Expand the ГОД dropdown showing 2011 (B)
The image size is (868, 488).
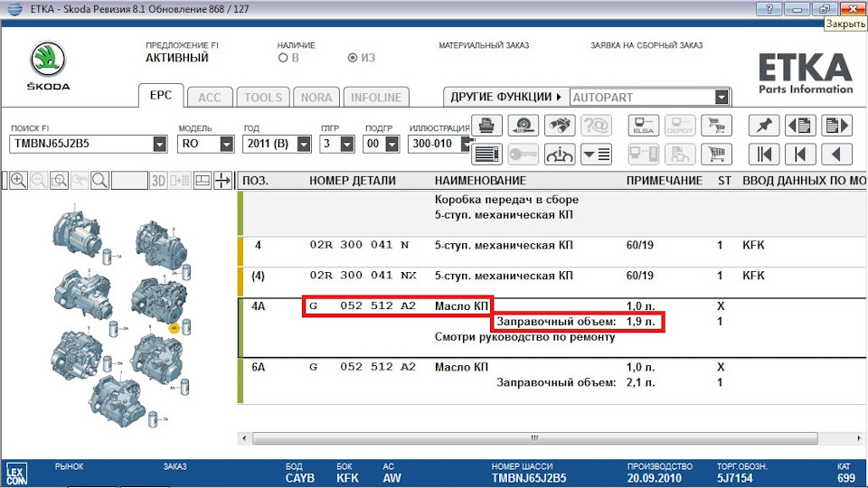[x=304, y=144]
